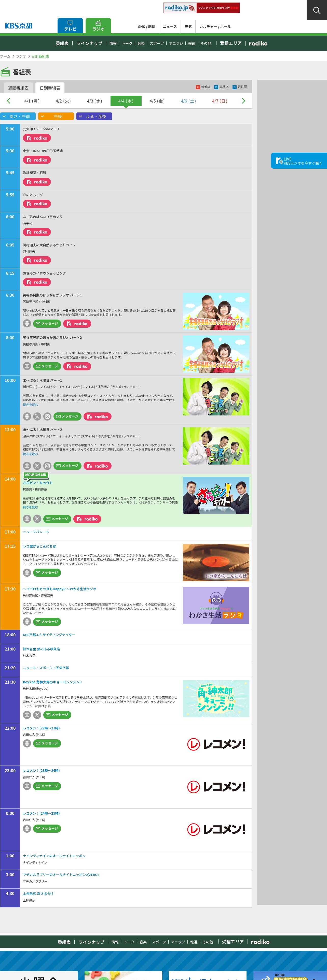
Task: Collapse the よる・深夜 section
Action: point(94,117)
